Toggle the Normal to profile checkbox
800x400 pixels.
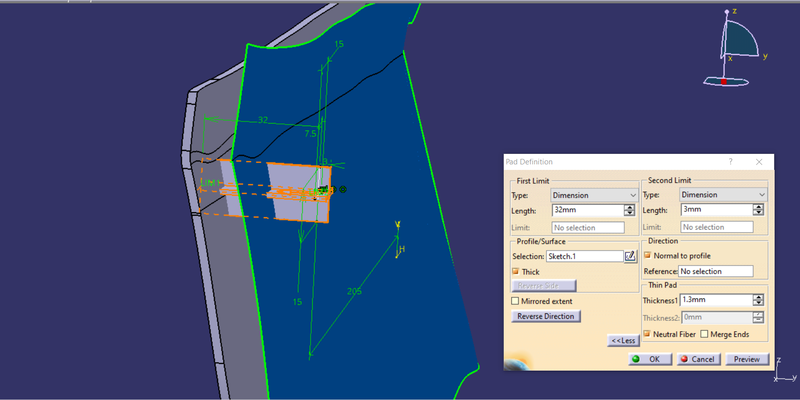pos(647,255)
